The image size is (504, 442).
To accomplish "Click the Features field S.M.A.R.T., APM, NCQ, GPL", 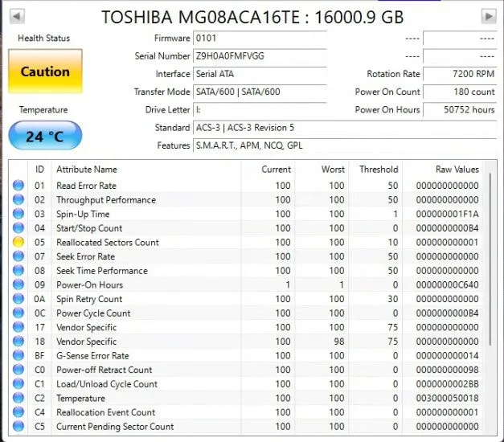I will tap(345, 145).
